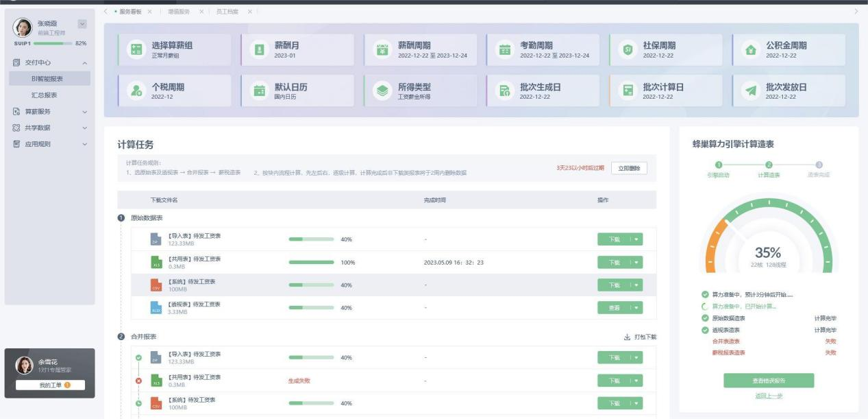
Task: Click the 共享数据 sidebar icon
Action: tap(16, 128)
